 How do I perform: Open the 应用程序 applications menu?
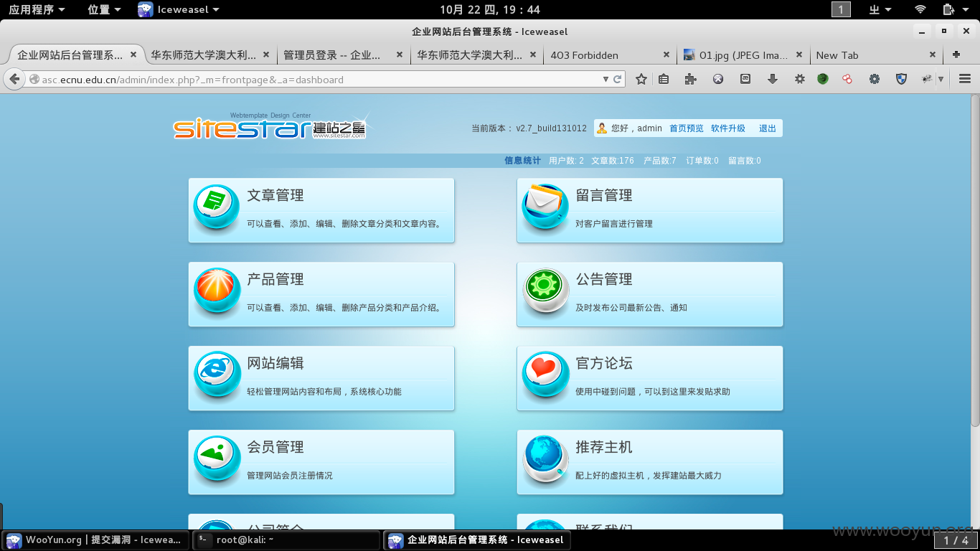[x=37, y=9]
